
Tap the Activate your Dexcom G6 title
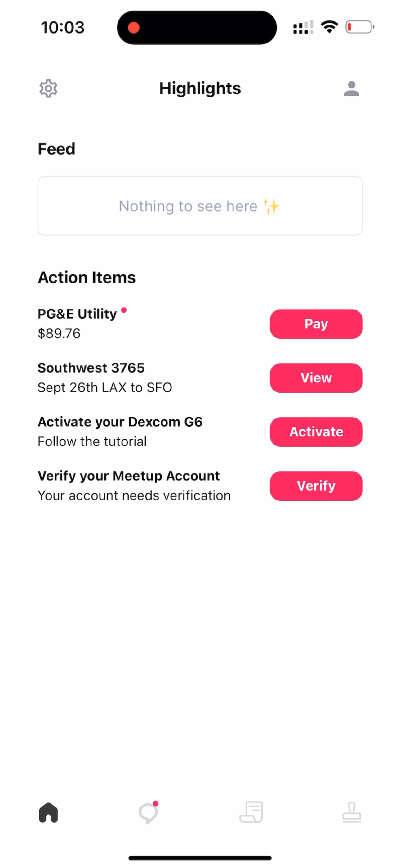click(x=120, y=422)
